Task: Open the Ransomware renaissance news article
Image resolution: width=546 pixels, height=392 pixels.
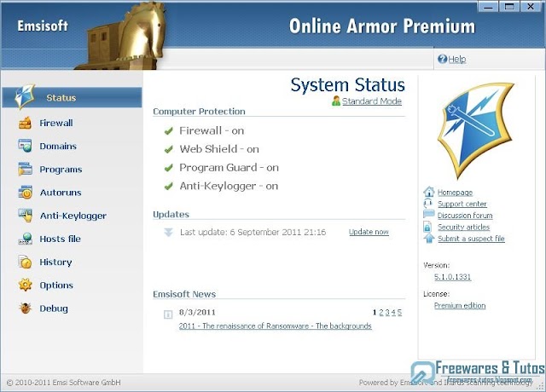Action: [x=275, y=326]
